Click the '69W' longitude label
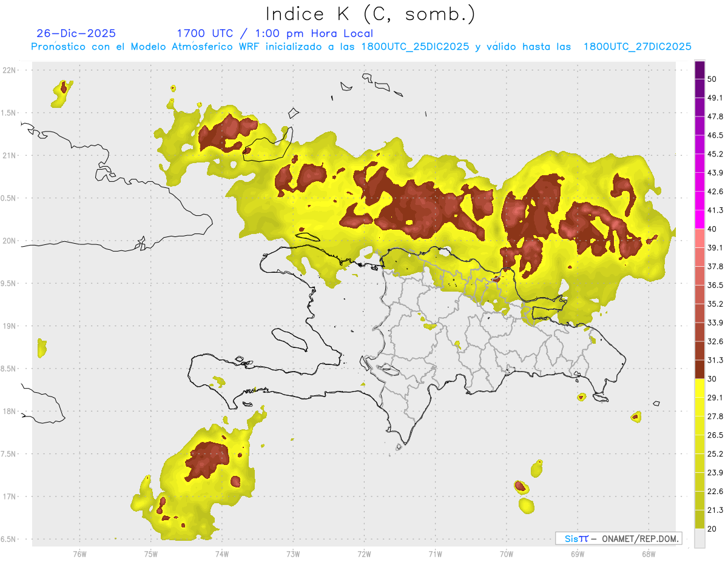The image size is (728, 562). 578,554
